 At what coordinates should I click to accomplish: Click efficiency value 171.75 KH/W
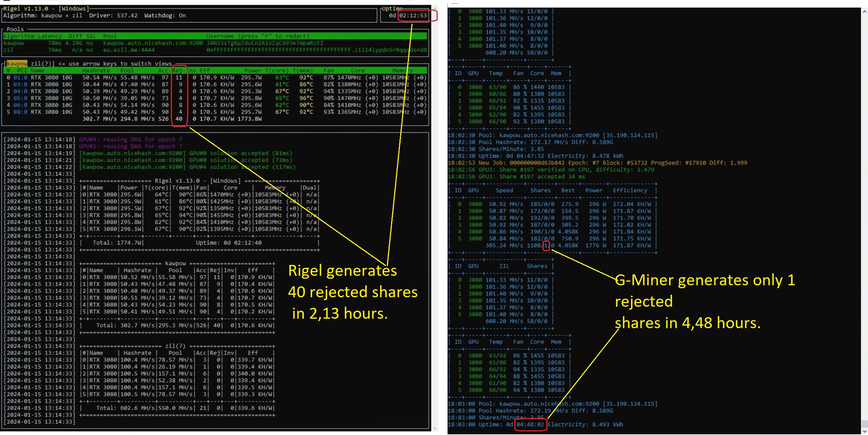tap(632, 239)
